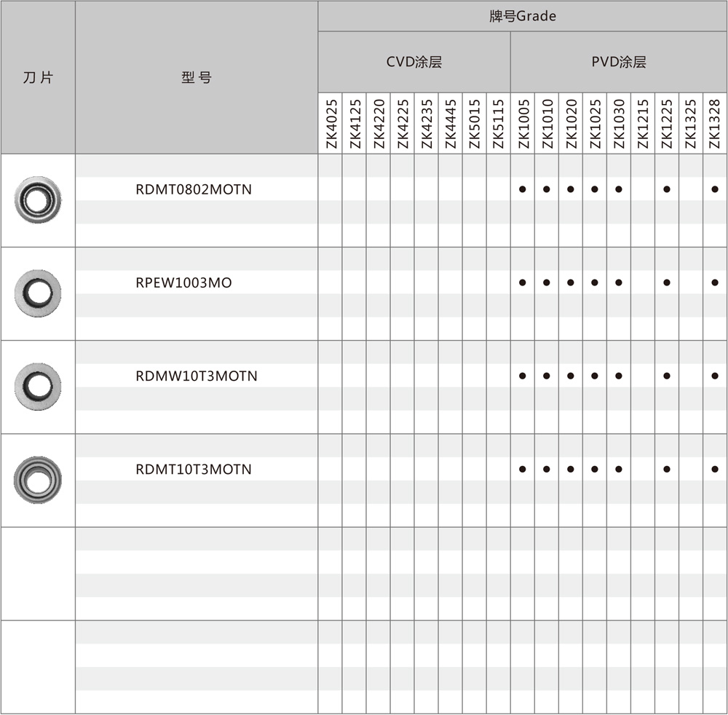Click the RDMT0802MOTN insert image
This screenshot has height=715, width=728.
(x=38, y=199)
